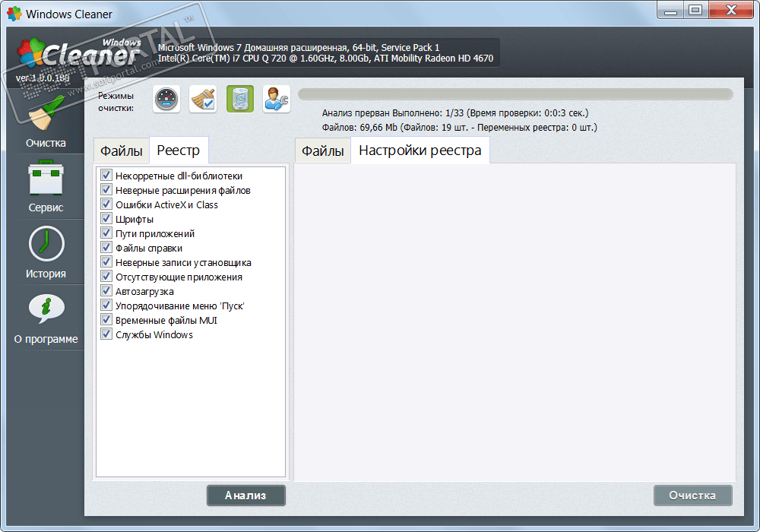Uncheck Неверные расширения файлов checkbox
760x532 pixels.
[x=106, y=189]
